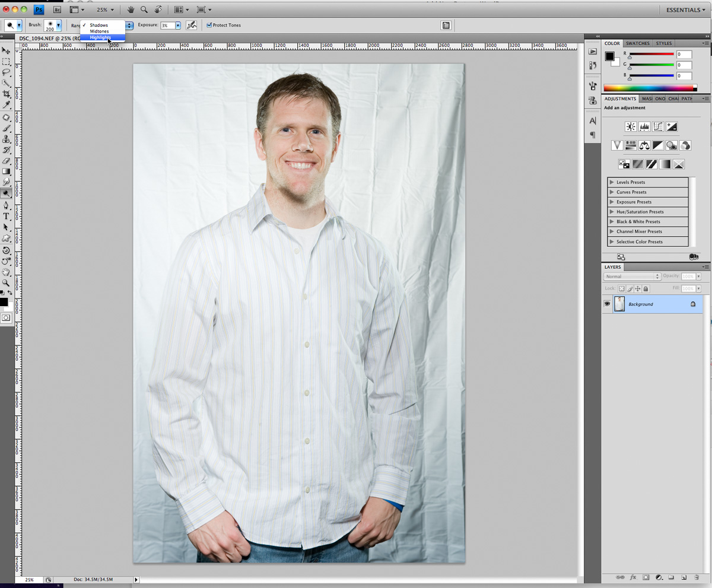This screenshot has width=712, height=588.
Task: Hide the Background layer using eye icon
Action: click(607, 304)
